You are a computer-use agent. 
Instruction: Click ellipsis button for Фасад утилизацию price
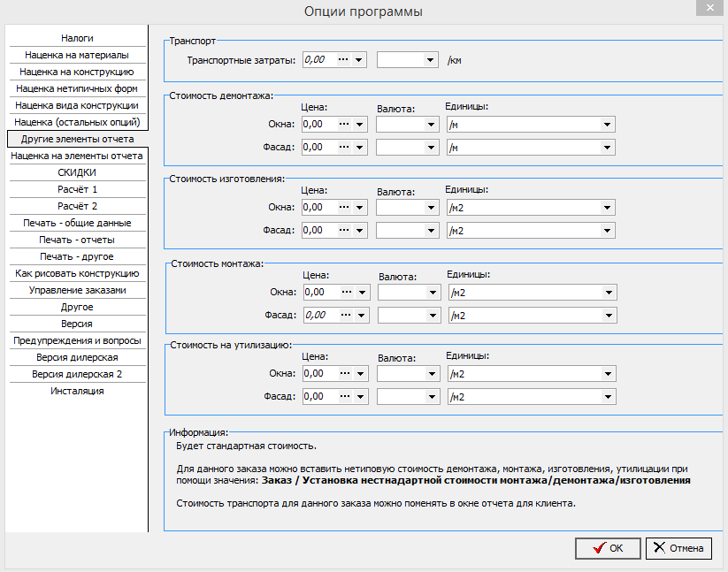[345, 397]
